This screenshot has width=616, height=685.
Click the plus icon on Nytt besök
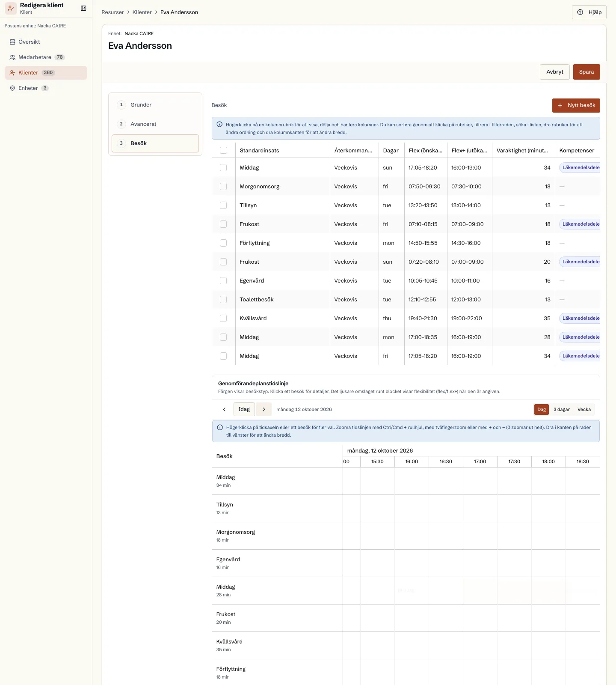pyautogui.click(x=560, y=105)
